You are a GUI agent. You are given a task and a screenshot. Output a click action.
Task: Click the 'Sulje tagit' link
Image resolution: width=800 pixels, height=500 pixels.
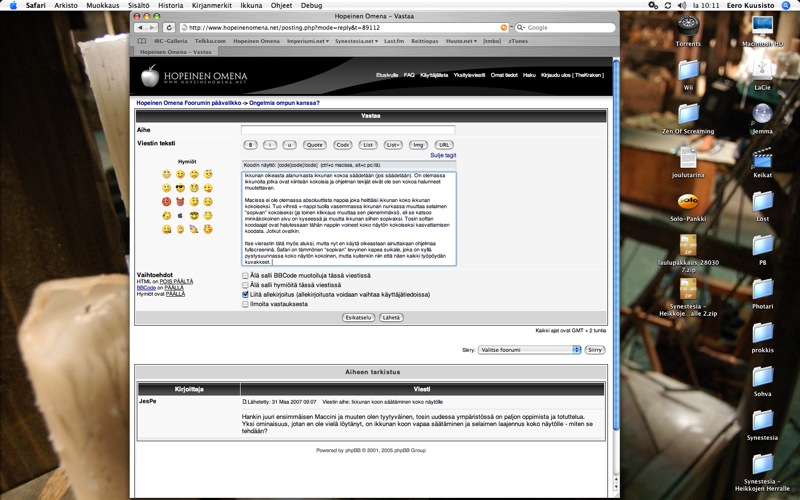[443, 155]
